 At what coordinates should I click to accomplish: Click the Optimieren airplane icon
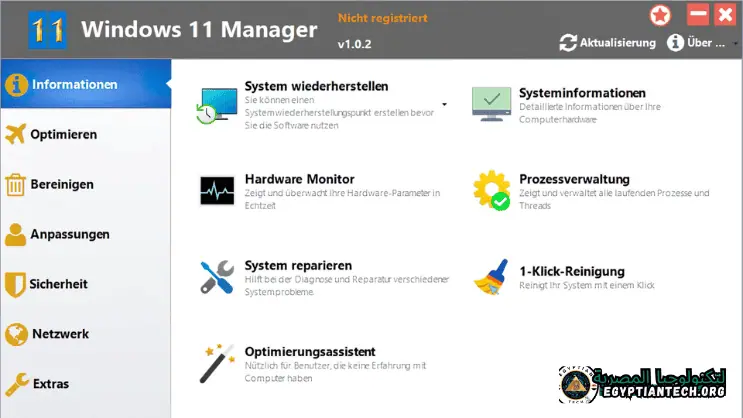(x=16, y=134)
